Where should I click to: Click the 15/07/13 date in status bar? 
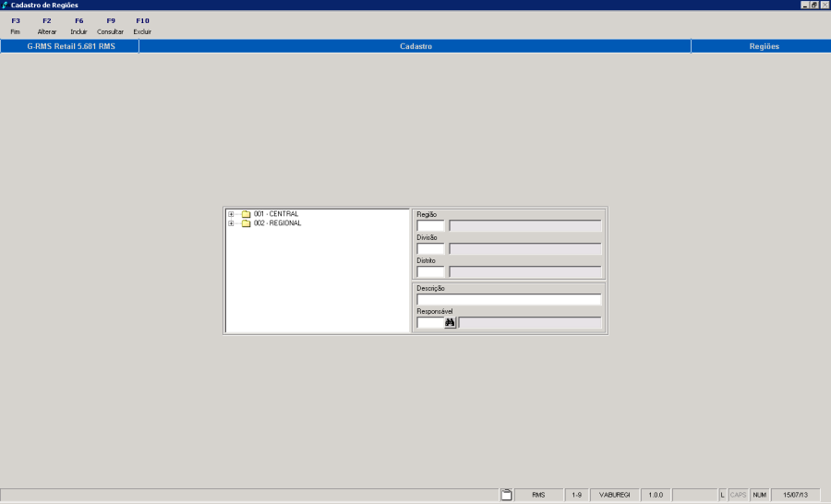click(796, 495)
